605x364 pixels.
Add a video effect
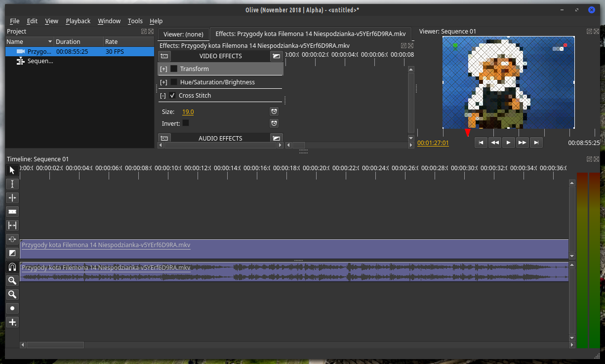(x=164, y=56)
